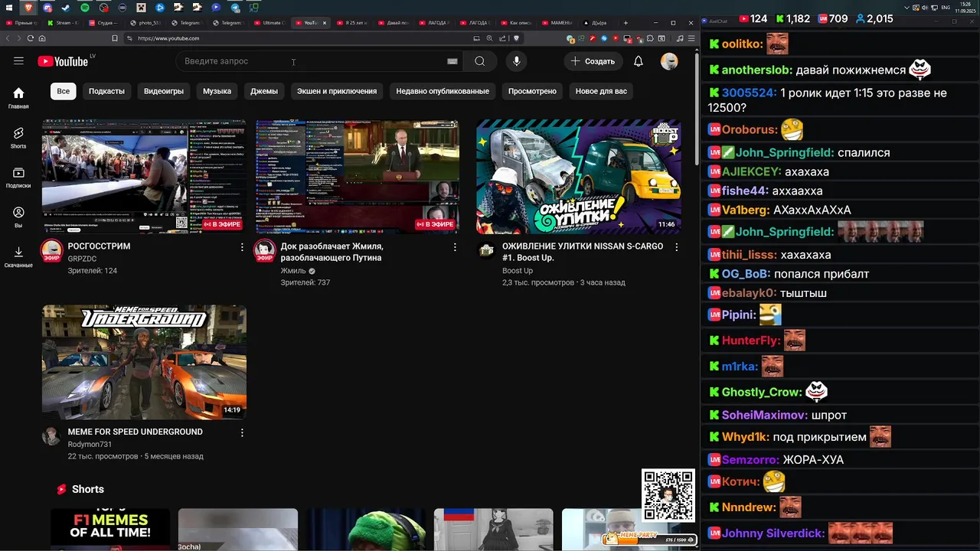Open Док разоблачает Жмиля video title
Screen dimensions: 980x551
coord(332,252)
